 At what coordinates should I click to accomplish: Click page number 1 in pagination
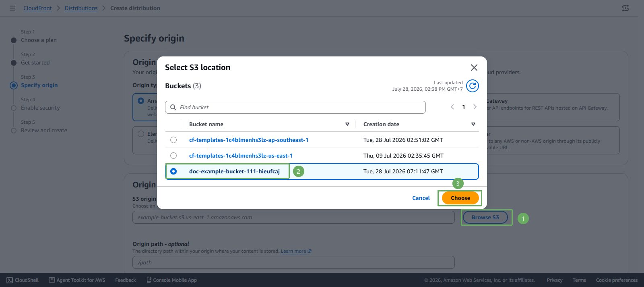[x=464, y=107]
